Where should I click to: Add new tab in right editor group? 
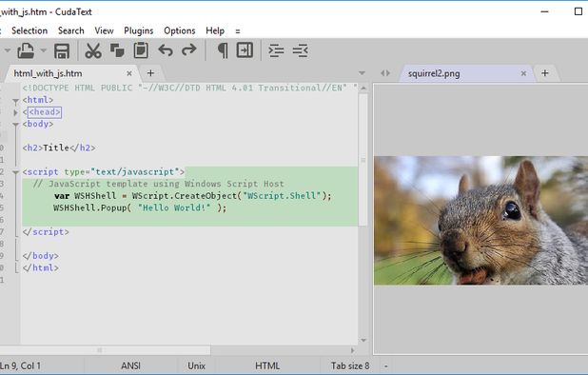point(545,73)
